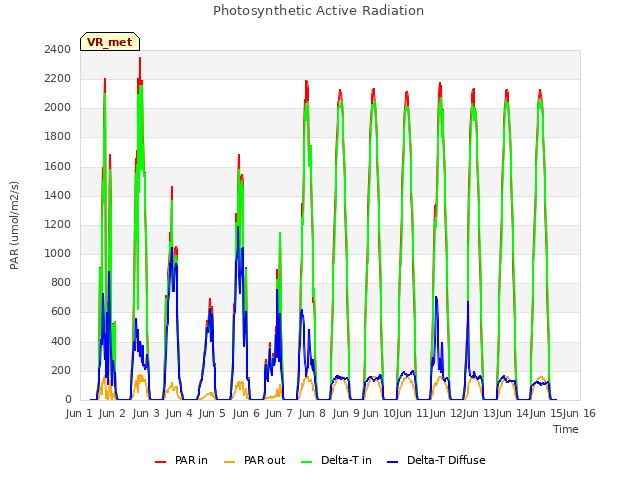This screenshot has width=640, height=480.
Task: Click the Jun 1 x-axis tick label
Action: pos(79,413)
